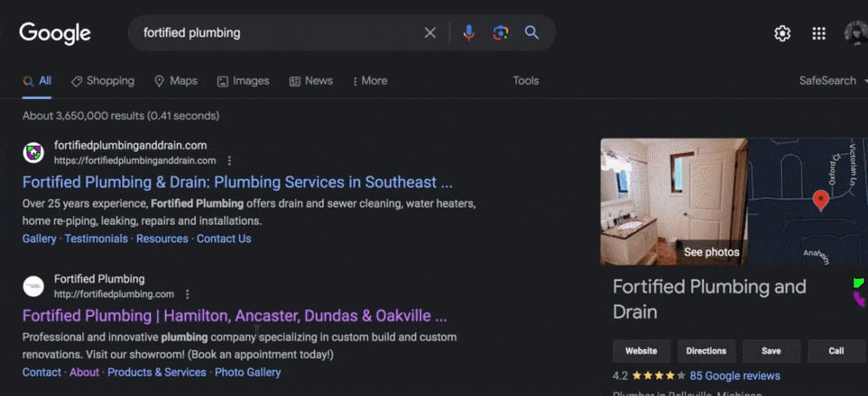Select the All results tab
The height and width of the screenshot is (396, 868).
coord(37,81)
